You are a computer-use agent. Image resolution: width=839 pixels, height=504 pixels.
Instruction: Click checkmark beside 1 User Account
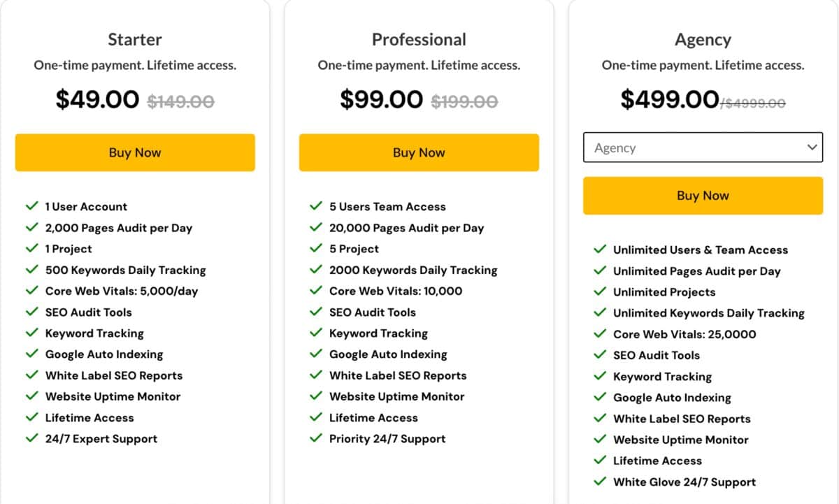pyautogui.click(x=31, y=206)
